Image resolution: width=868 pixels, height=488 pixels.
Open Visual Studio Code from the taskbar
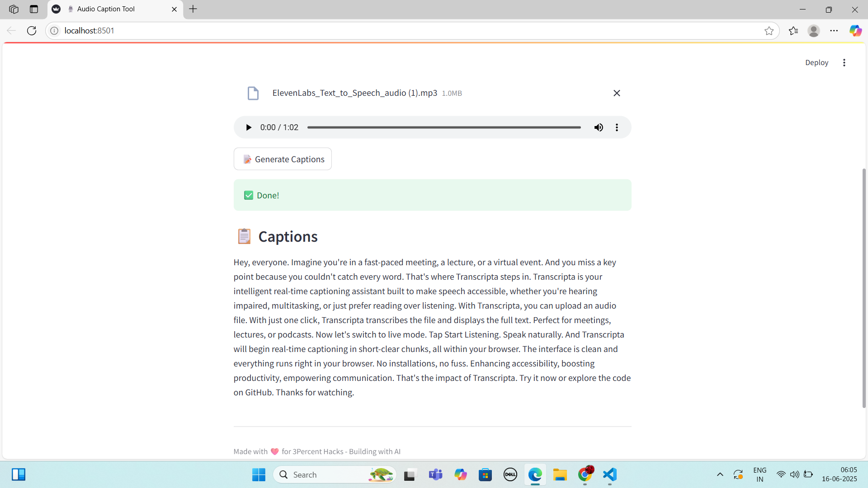(x=610, y=474)
